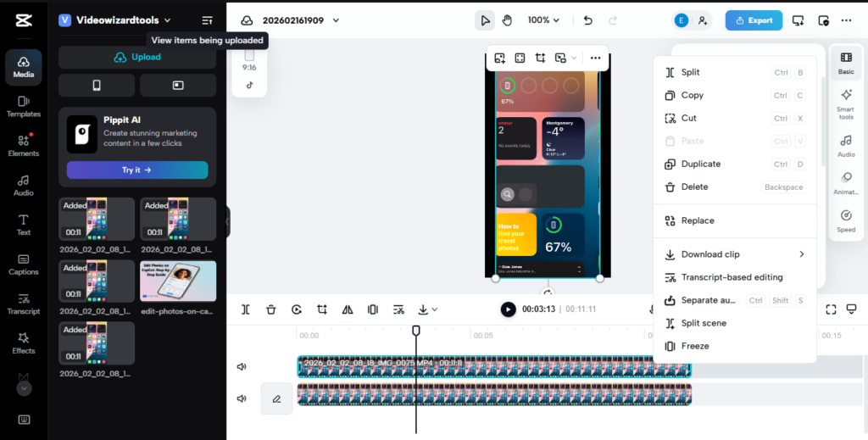The image size is (868, 440).
Task: Choose Cut from context menu
Action: point(735,118)
